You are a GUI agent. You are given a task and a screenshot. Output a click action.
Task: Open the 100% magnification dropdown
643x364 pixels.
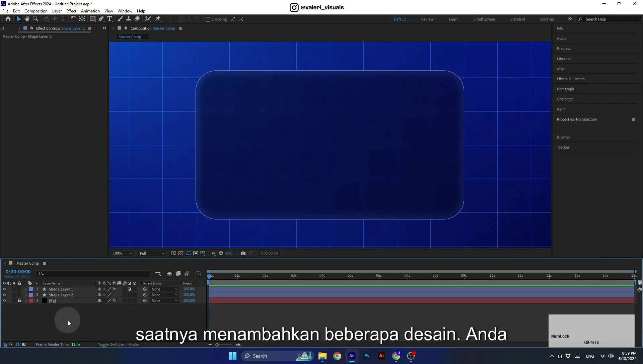pos(122,253)
